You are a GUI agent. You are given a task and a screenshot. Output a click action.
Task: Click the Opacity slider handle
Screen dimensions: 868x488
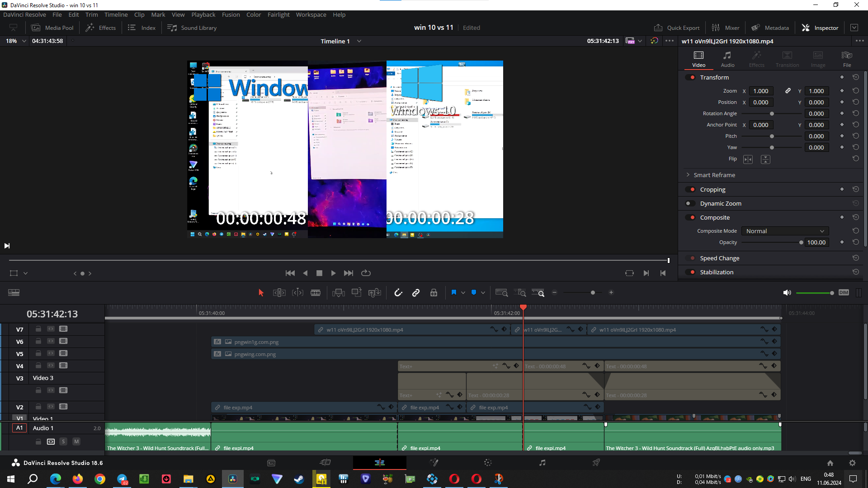[x=801, y=242]
